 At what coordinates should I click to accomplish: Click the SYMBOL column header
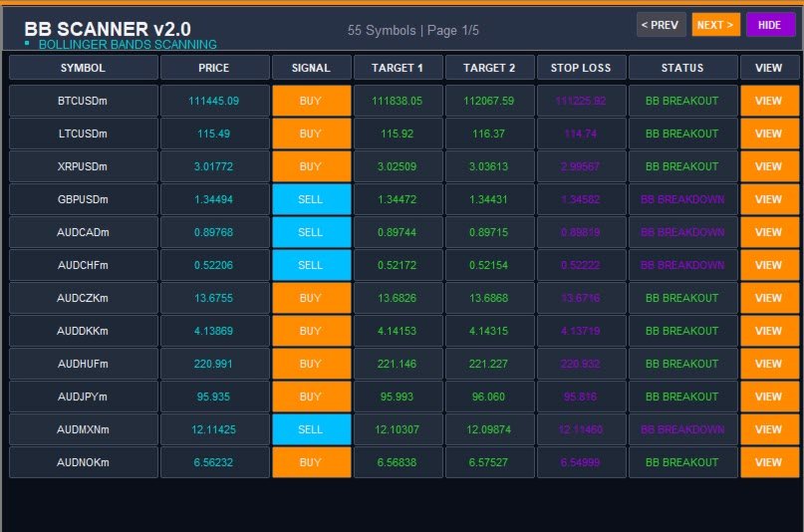[83, 68]
